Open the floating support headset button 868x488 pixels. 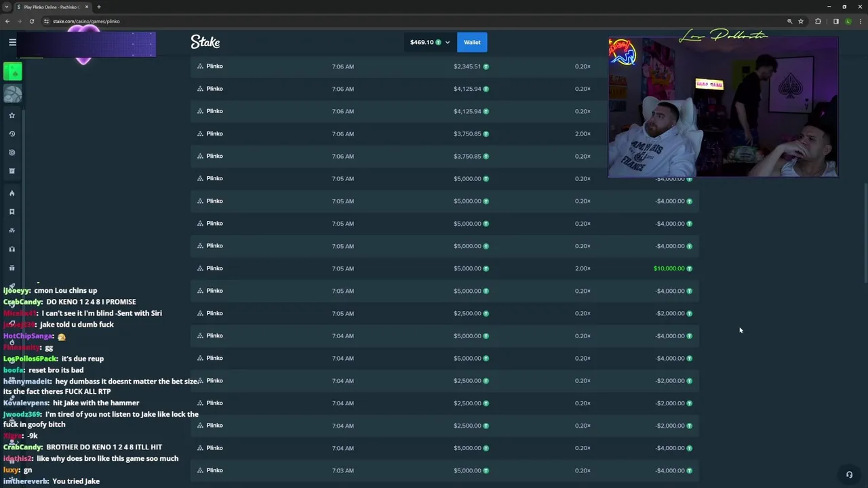[x=849, y=474]
